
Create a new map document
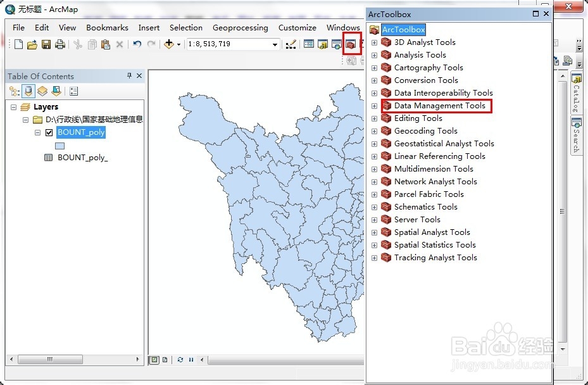click(18, 44)
